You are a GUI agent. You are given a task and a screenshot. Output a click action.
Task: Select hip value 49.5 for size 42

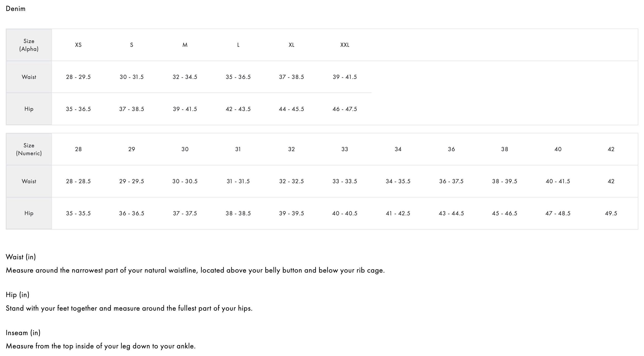(611, 213)
